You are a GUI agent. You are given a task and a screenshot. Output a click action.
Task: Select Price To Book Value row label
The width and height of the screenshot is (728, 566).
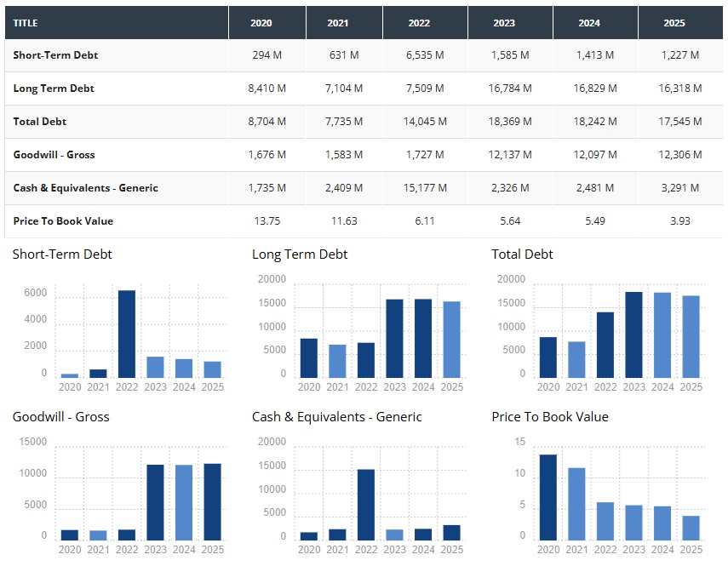click(x=63, y=221)
